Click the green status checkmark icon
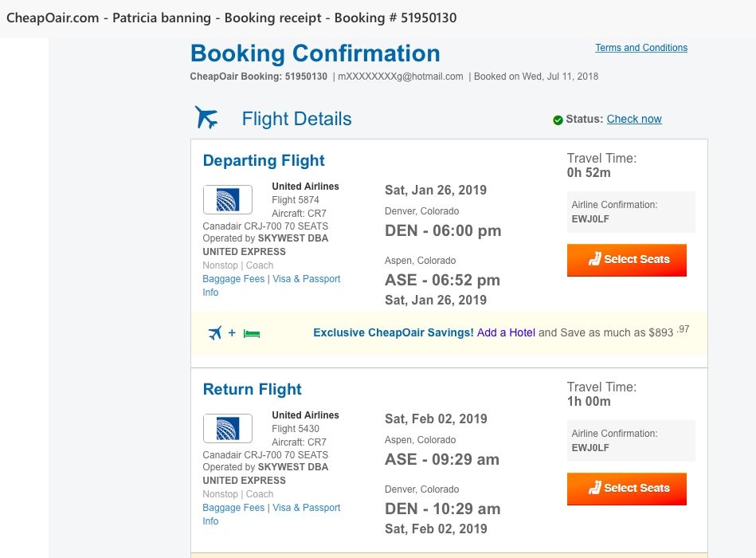The image size is (756, 558). tap(558, 120)
